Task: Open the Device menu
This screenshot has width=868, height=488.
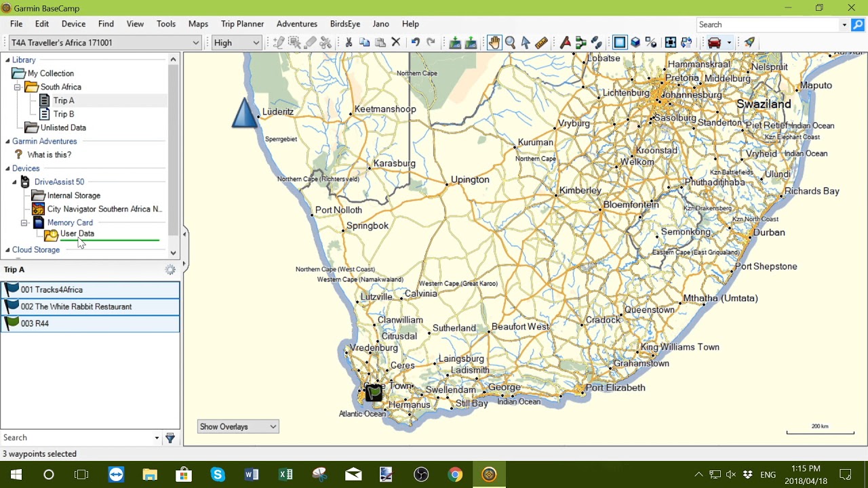Action: click(73, 24)
